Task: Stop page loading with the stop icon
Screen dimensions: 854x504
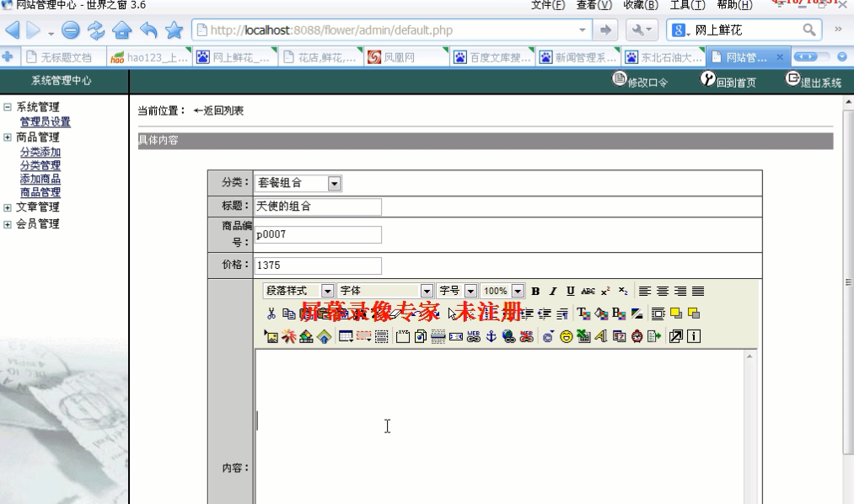Action: [70, 30]
